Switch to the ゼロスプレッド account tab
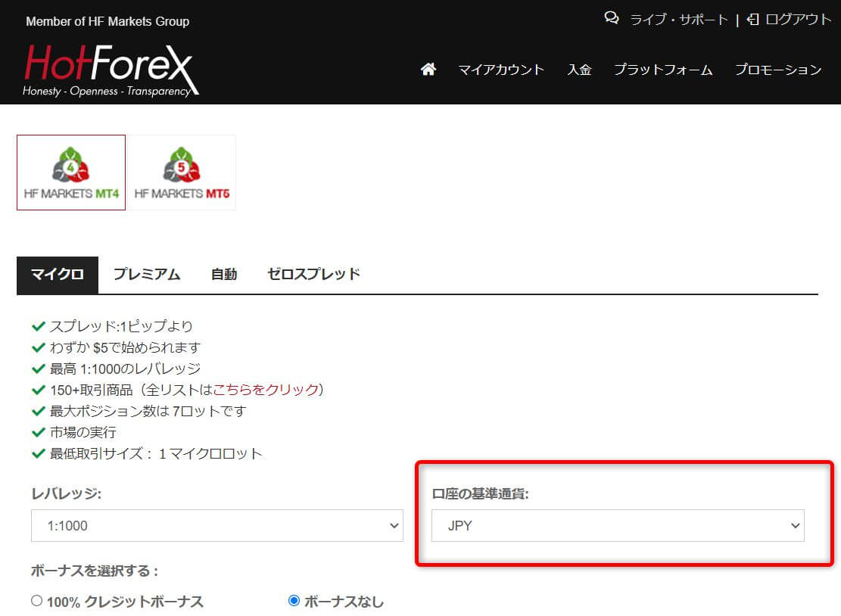The width and height of the screenshot is (841, 616). [x=313, y=274]
